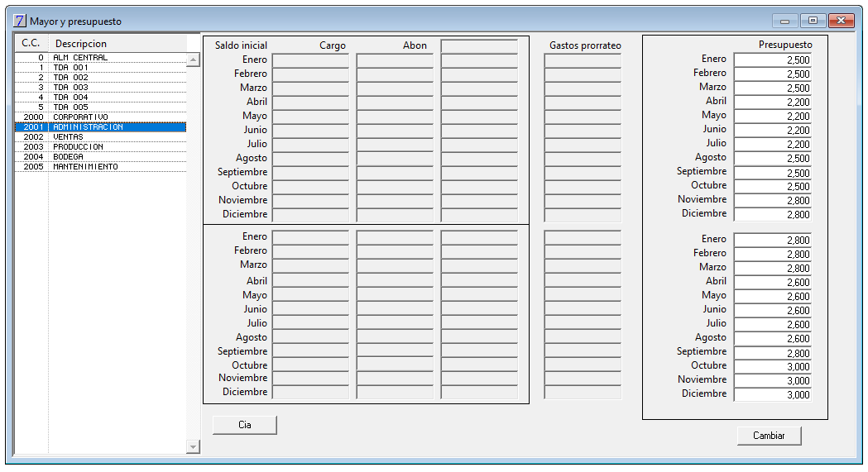
Task: Click first-year Enero Cargo field
Action: coord(310,60)
